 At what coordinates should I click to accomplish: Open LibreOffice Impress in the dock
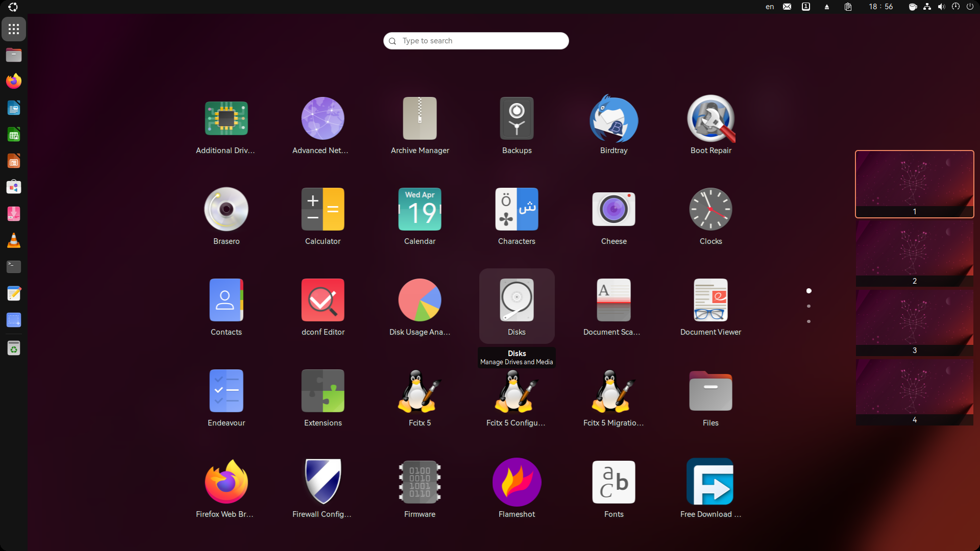(x=14, y=161)
